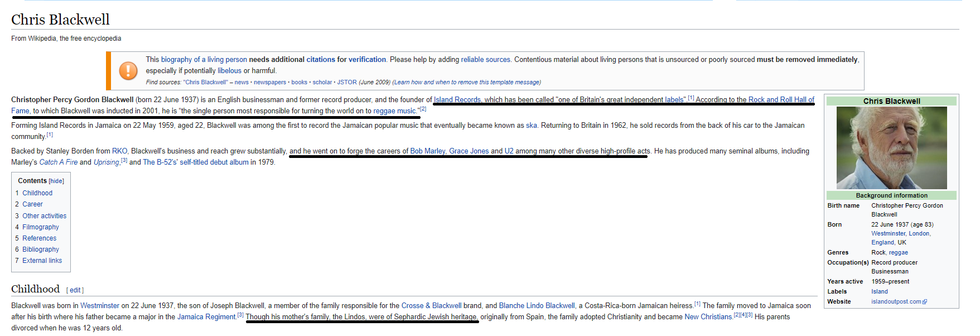Click the 'Record producer' occupation text
Image resolution: width=980 pixels, height=336 pixels.
(x=894, y=263)
